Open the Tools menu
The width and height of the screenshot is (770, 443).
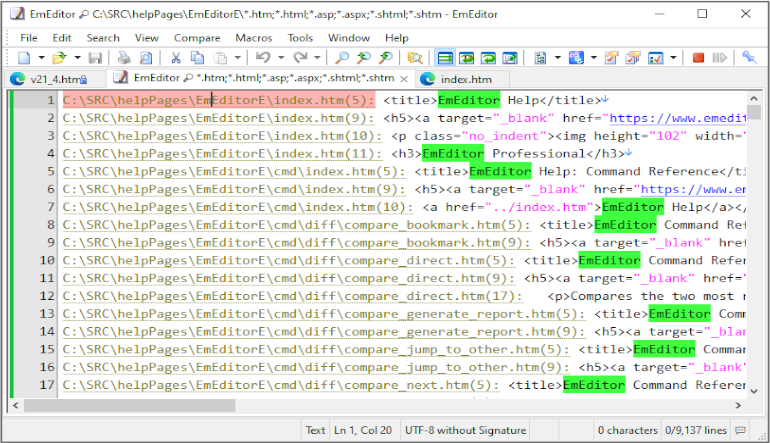point(300,38)
